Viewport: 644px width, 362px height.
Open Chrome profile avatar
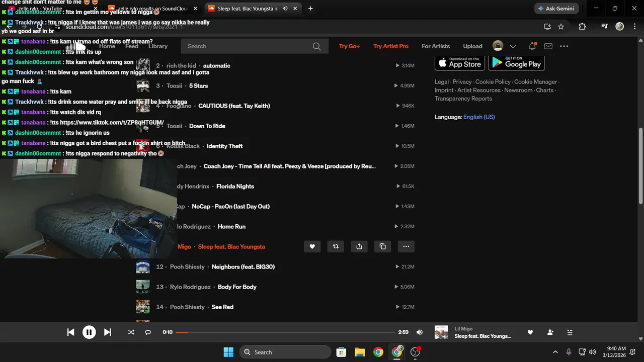click(x=620, y=27)
